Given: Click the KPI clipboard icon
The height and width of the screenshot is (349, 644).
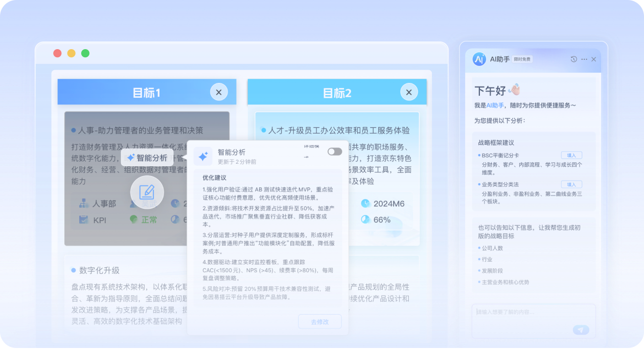Looking at the screenshot, I should click(x=84, y=220).
